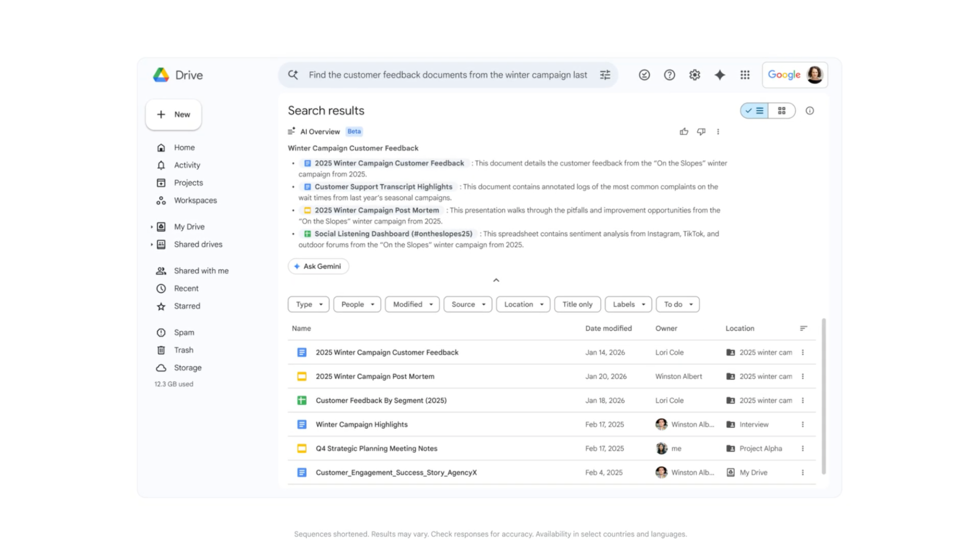Viewport: 980px width, 551px height.
Task: Click the Help icon
Action: 669,74
